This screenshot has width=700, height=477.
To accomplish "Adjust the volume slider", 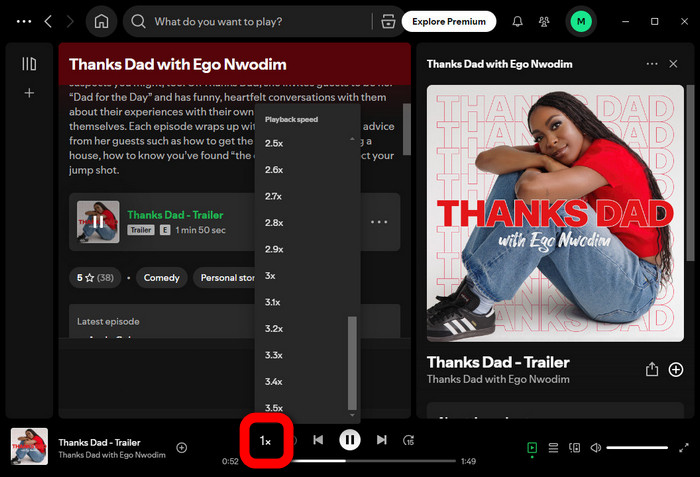I will [637, 448].
